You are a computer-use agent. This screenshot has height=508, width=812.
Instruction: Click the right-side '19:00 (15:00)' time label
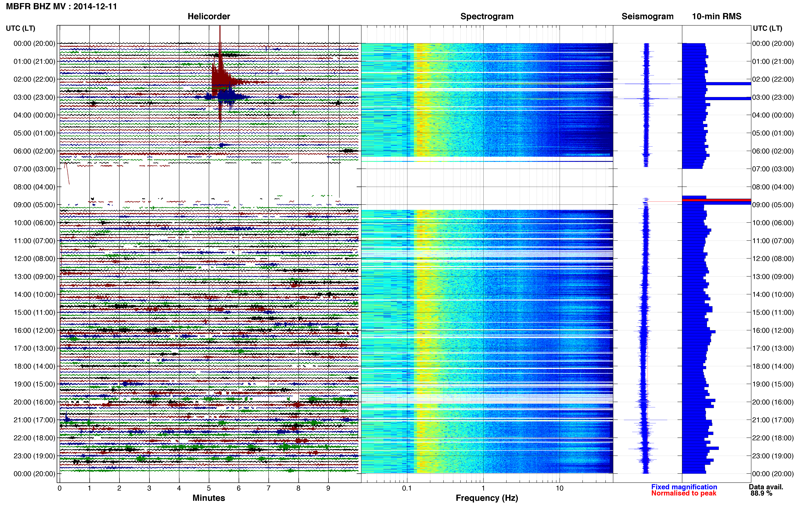(773, 384)
